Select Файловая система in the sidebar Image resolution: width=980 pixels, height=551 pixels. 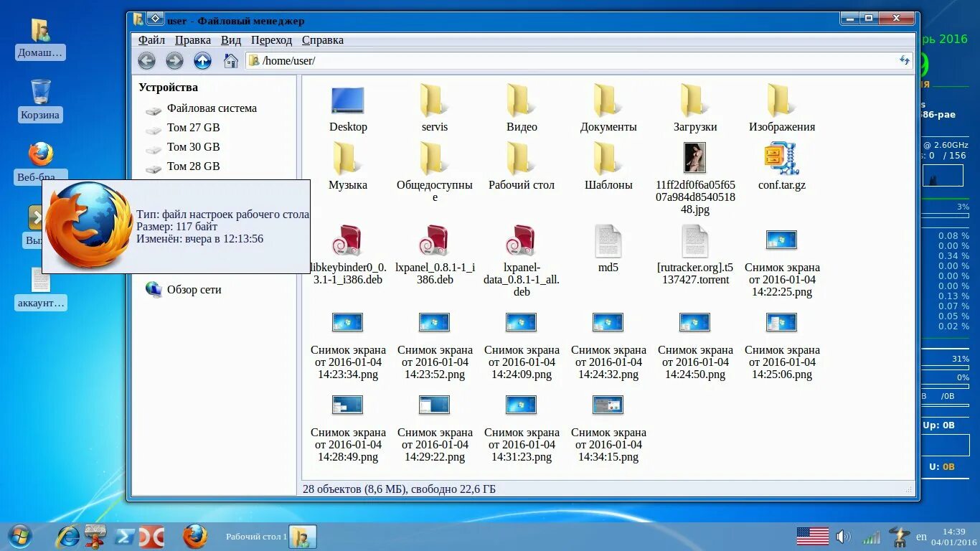click(201, 108)
